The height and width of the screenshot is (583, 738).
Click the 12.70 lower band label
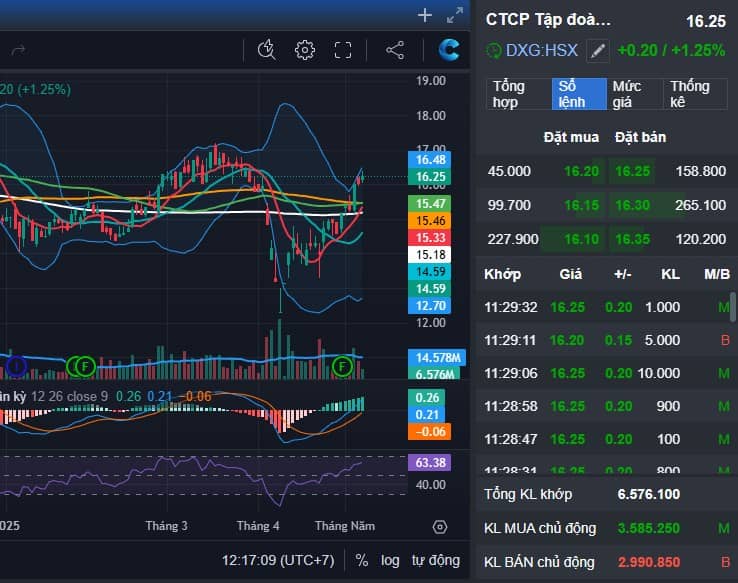[x=430, y=306]
